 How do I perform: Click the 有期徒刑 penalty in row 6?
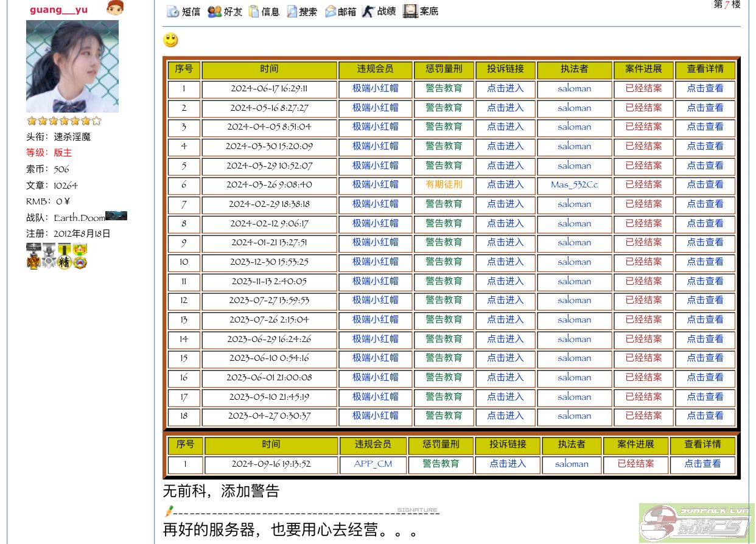pos(444,184)
